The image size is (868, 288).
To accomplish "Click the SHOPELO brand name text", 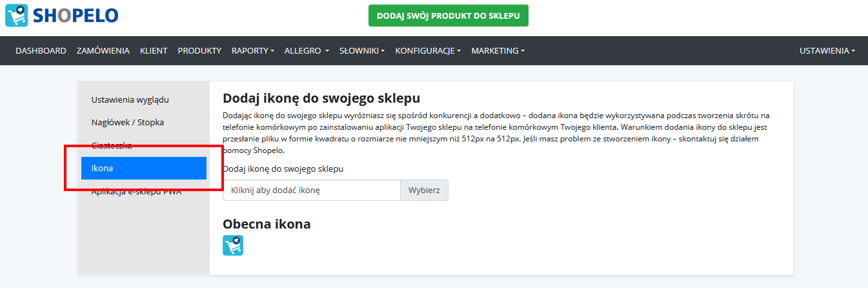I will pos(75,15).
